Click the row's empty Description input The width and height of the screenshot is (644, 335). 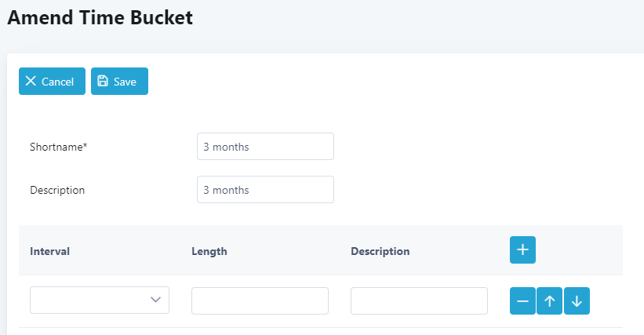419,301
